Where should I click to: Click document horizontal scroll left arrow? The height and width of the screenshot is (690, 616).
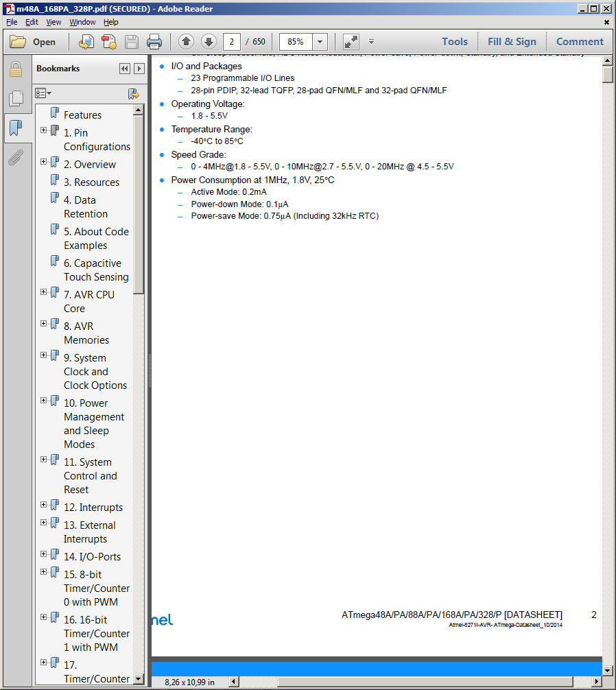point(234,682)
